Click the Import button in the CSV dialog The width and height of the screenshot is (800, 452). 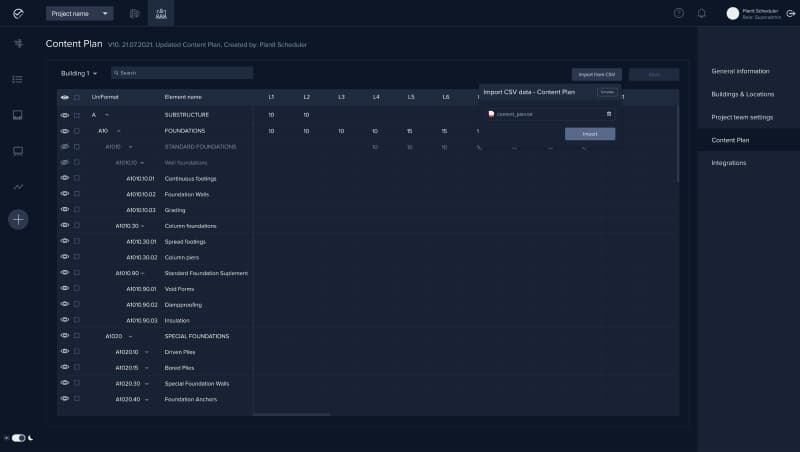(590, 133)
